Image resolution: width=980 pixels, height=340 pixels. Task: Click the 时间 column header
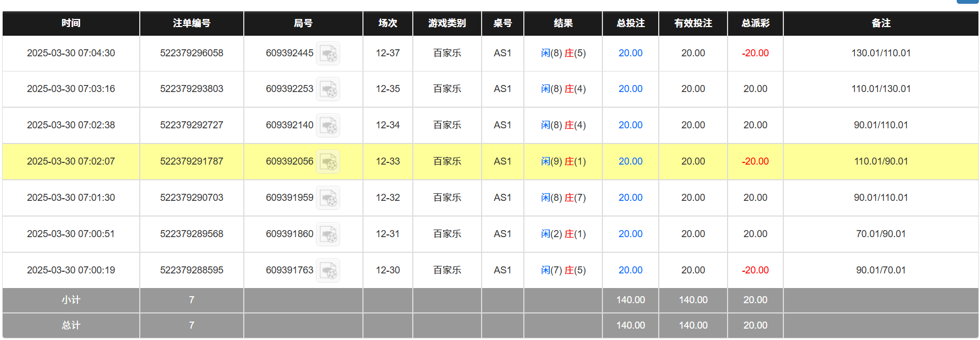(x=71, y=23)
